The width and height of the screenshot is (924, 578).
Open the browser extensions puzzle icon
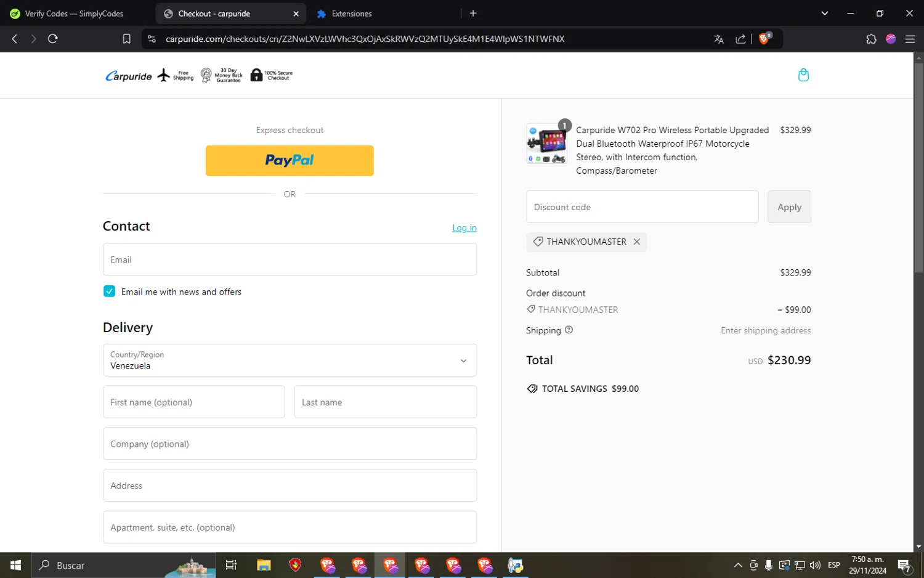click(x=871, y=39)
